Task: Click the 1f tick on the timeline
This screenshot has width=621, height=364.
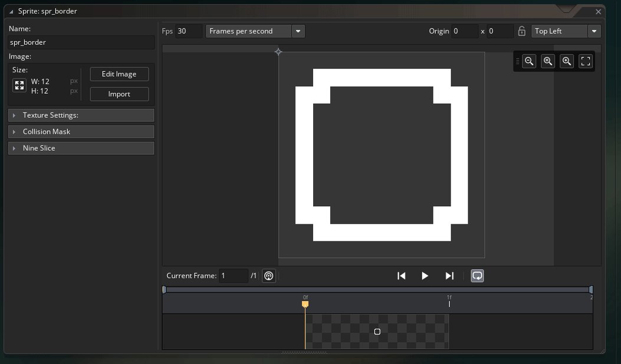Action: [x=449, y=303]
